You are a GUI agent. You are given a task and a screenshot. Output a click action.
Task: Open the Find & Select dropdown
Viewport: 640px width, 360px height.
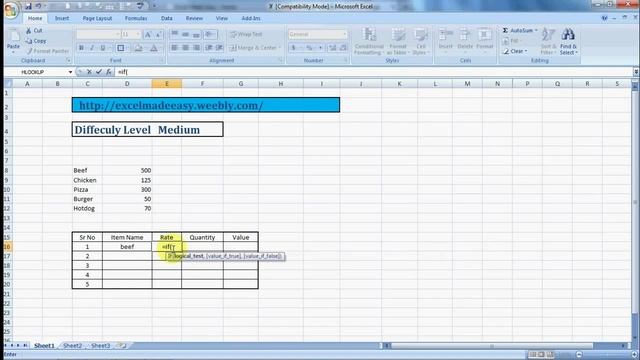569,41
